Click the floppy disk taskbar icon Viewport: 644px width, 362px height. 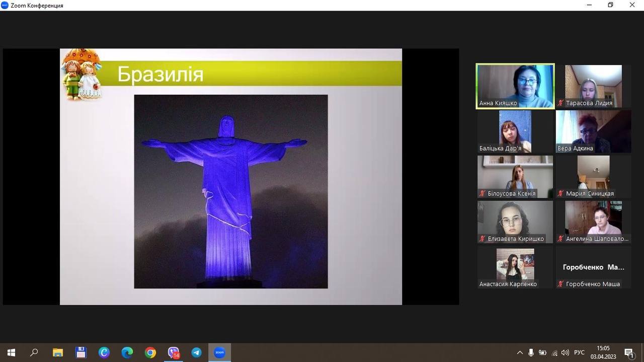81,352
